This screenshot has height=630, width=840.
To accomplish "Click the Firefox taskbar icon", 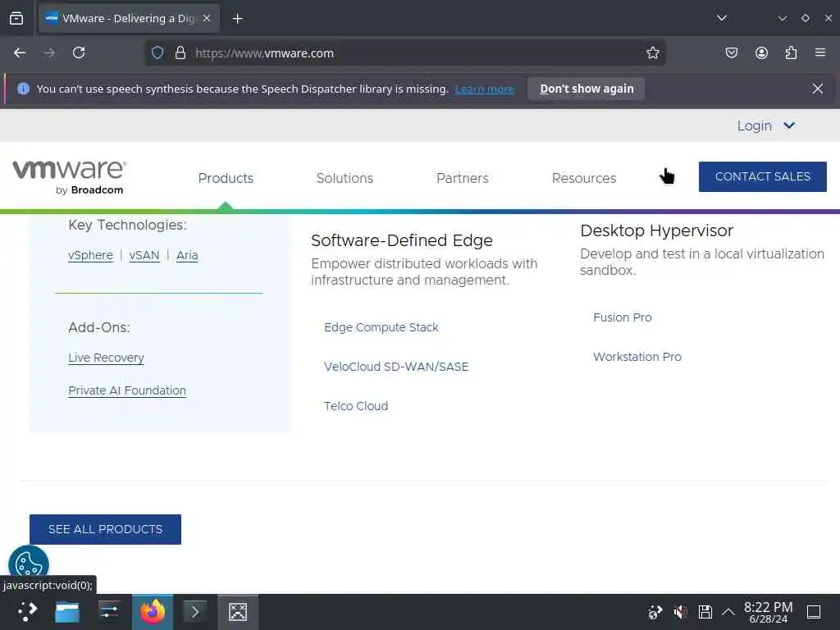I will pos(153,612).
